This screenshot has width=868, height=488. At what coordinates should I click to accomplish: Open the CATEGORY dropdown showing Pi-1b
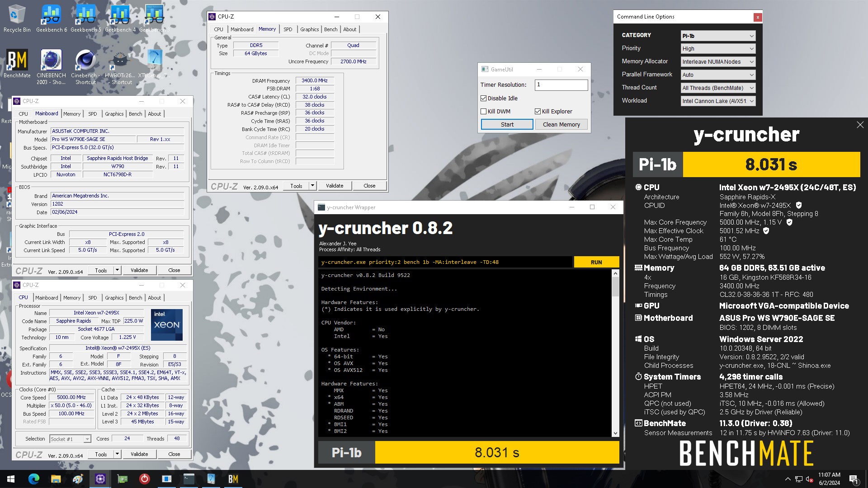[x=718, y=36]
